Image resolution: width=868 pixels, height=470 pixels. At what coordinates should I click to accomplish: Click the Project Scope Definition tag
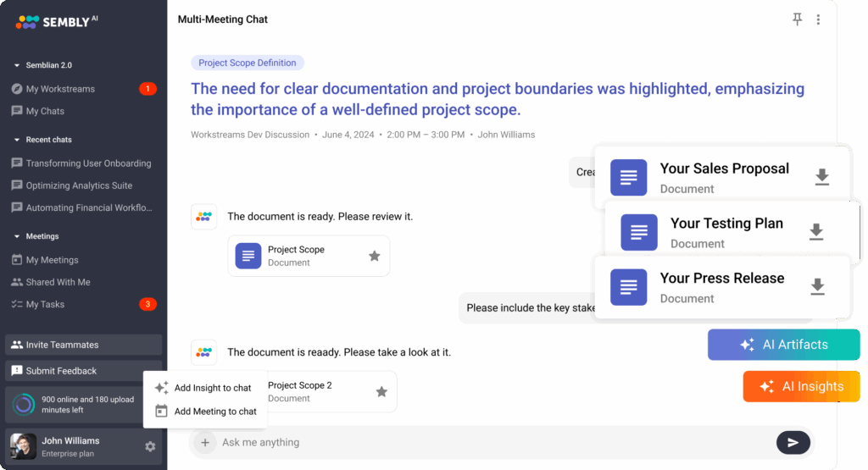[x=248, y=63]
